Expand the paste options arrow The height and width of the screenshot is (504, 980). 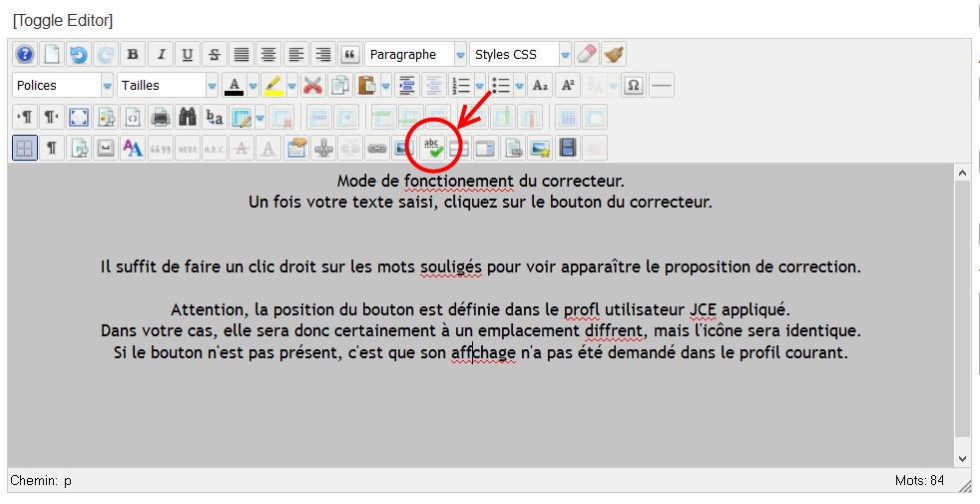tap(386, 85)
